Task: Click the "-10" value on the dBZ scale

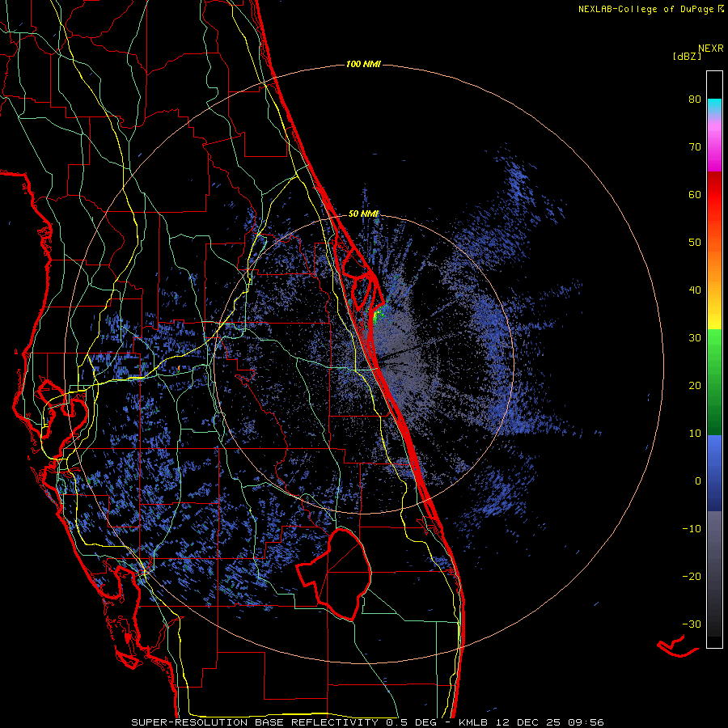Action: coord(692,529)
